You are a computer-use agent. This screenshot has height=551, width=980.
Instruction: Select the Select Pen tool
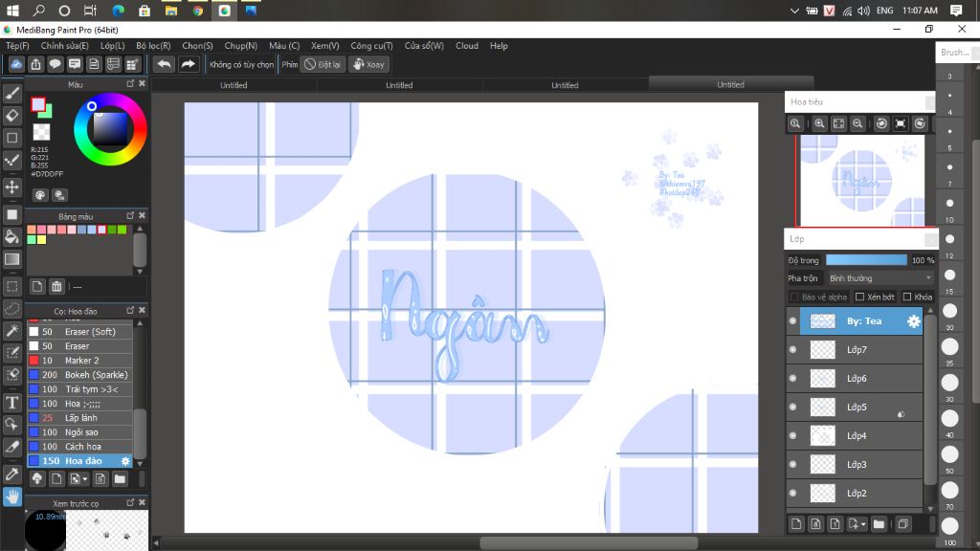(x=11, y=352)
